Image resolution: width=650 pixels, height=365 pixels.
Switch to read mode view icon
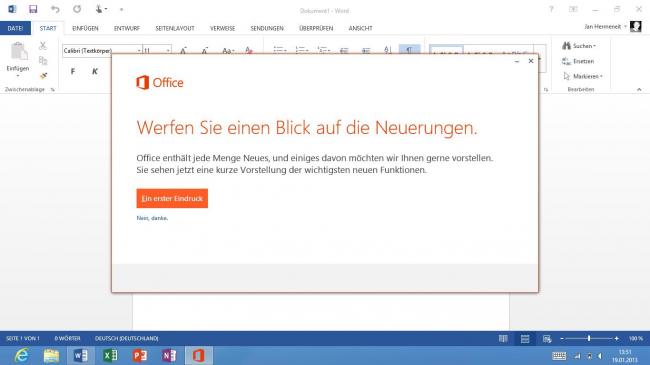[503, 339]
